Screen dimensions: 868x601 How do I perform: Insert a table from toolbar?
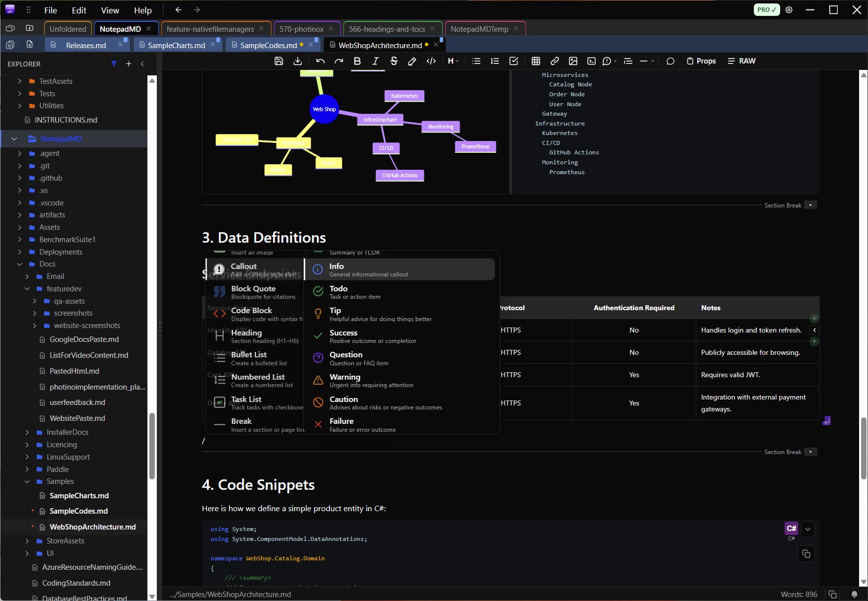tap(536, 61)
